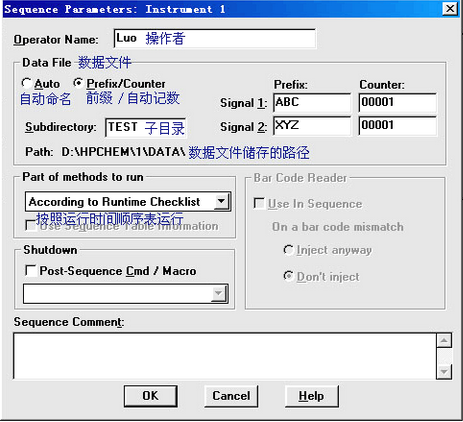The width and height of the screenshot is (463, 422).
Task: Confirm settings with the OK button
Action: pos(151,396)
